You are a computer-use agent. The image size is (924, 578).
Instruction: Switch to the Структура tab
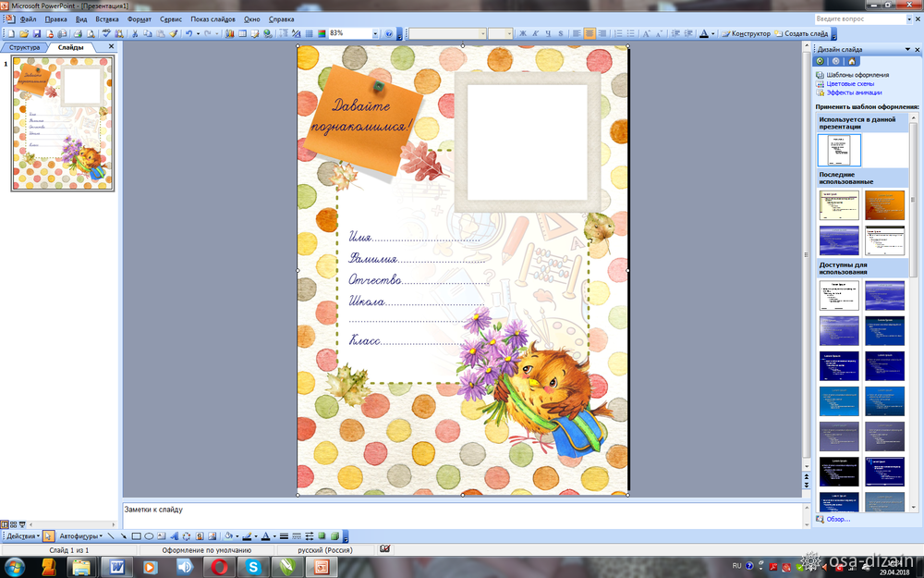pos(24,47)
